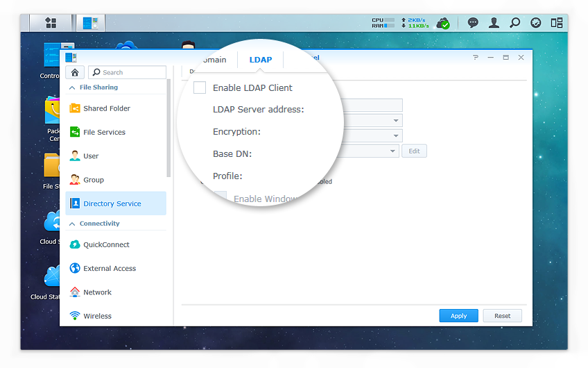This screenshot has height=368, width=588.
Task: Click the Control Panel taskbar icon
Action: click(x=90, y=23)
